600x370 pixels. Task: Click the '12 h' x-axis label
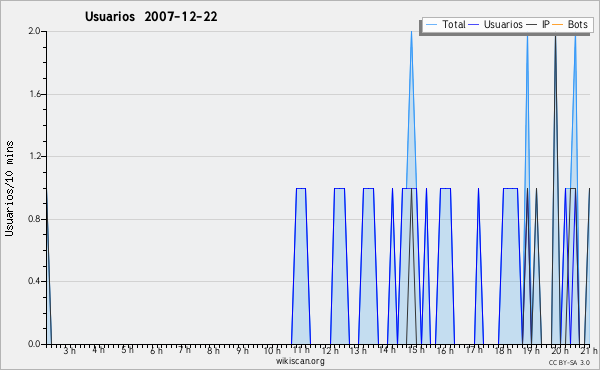click(330, 351)
